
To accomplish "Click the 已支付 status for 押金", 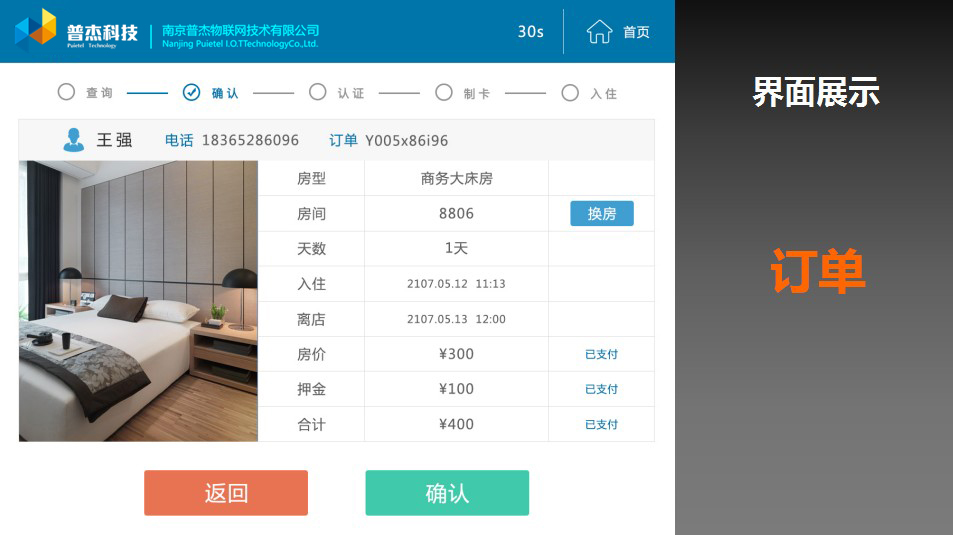I will (x=601, y=389).
